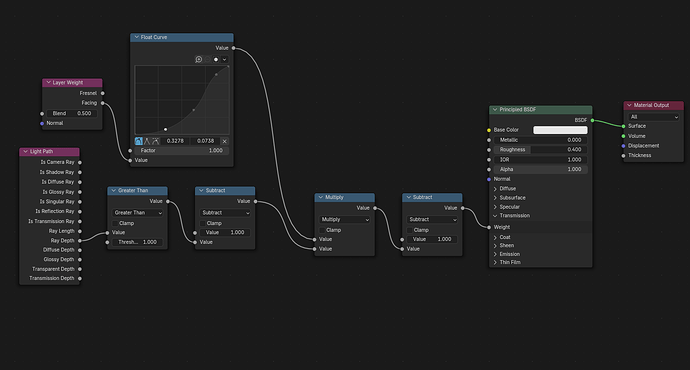Click the Roughness slider field

540,150
